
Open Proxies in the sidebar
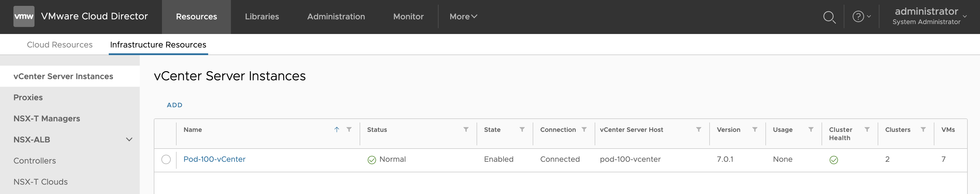click(28, 98)
